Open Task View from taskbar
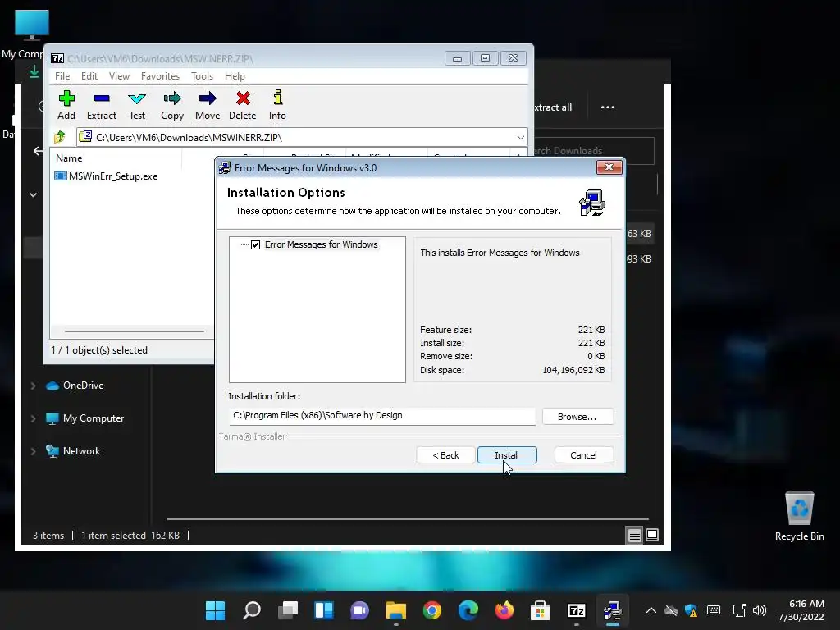This screenshot has height=630, width=840. point(288,610)
